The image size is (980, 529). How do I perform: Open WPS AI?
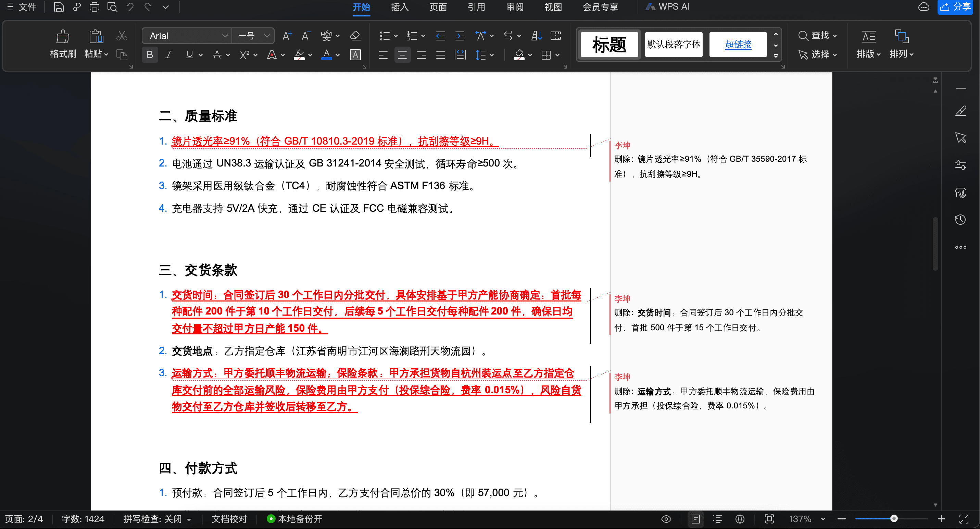pyautogui.click(x=667, y=7)
